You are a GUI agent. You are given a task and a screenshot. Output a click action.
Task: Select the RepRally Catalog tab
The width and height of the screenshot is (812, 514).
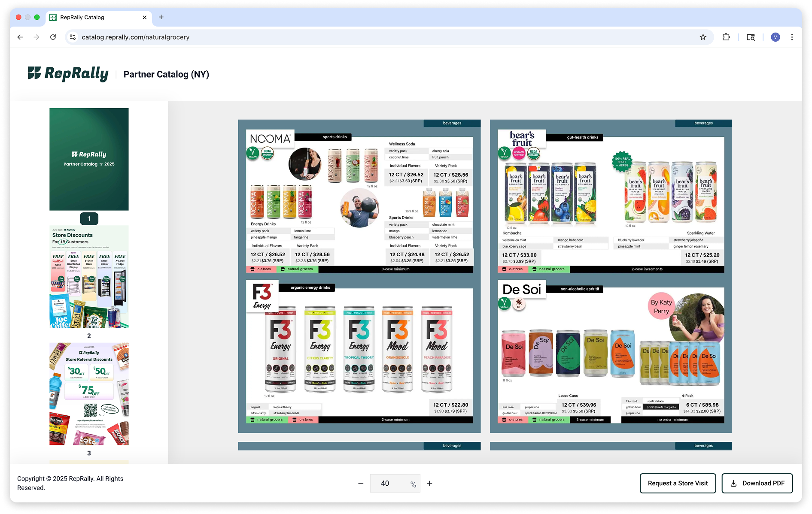point(98,17)
